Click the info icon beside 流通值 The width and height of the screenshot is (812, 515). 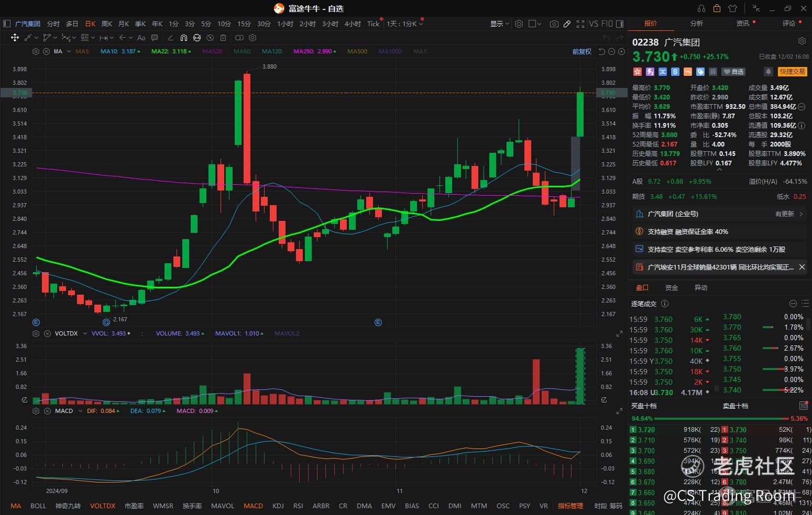coord(802,126)
